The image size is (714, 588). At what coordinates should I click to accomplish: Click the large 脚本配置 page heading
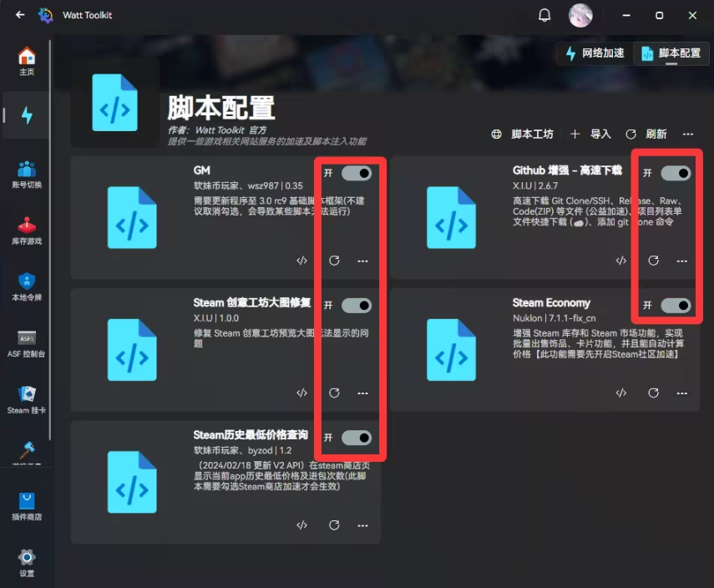[221, 108]
